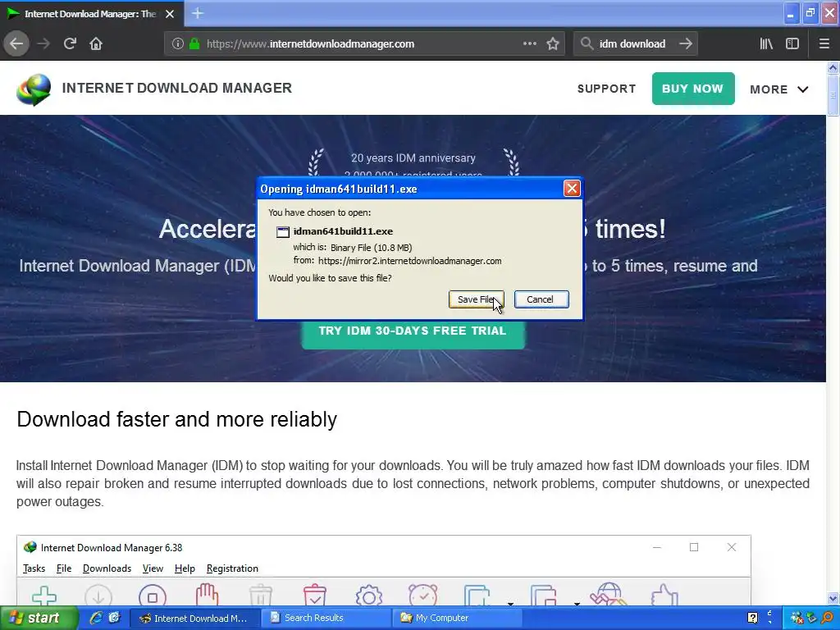Show site information via the info icon

(178, 44)
